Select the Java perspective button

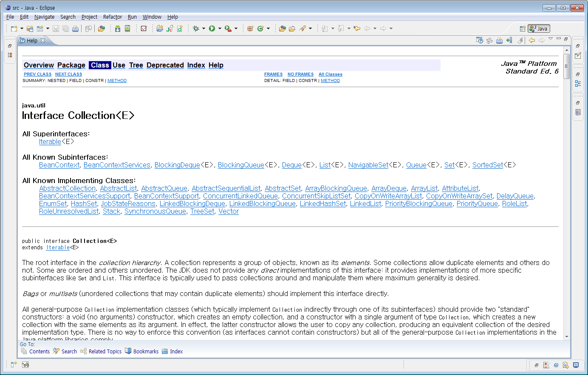click(539, 28)
